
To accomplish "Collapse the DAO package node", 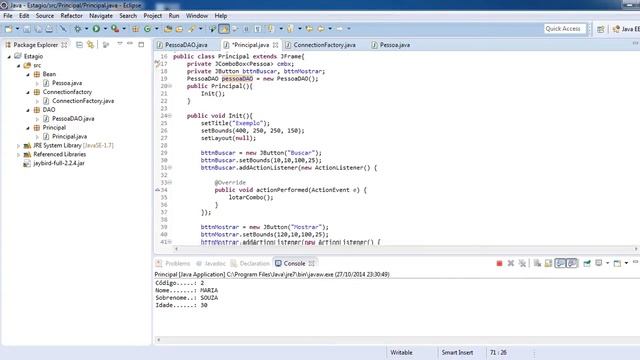I will [x=28, y=110].
